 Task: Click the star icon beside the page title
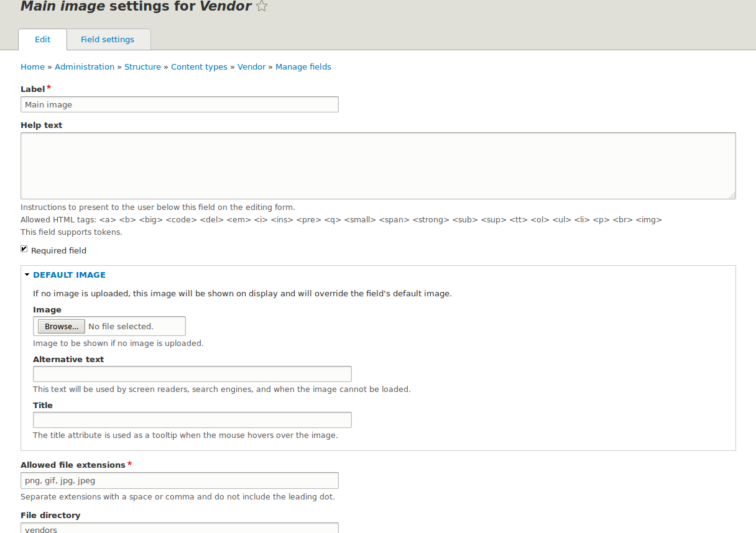[x=262, y=6]
